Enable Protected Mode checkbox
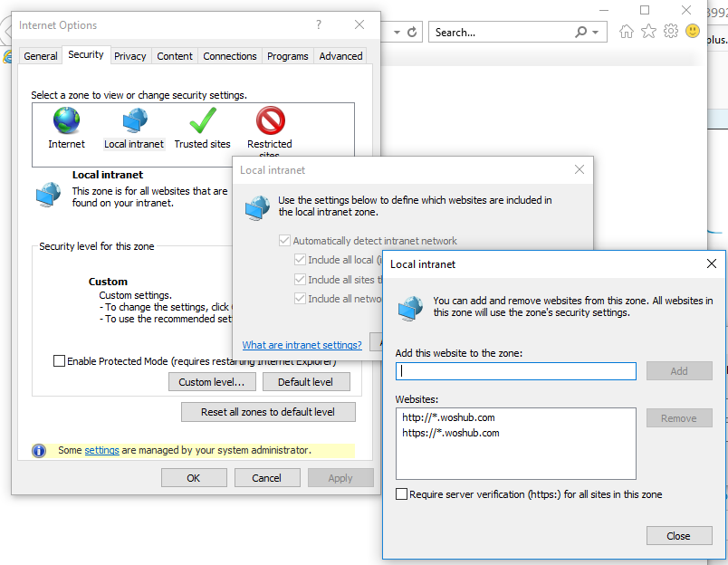 click(59, 360)
